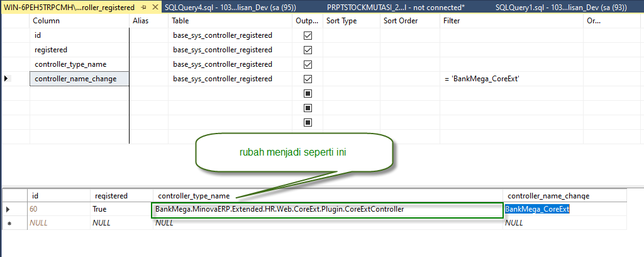Click the new-row asterisk marker in results
The height and width of the screenshot is (257, 644).
point(8,223)
